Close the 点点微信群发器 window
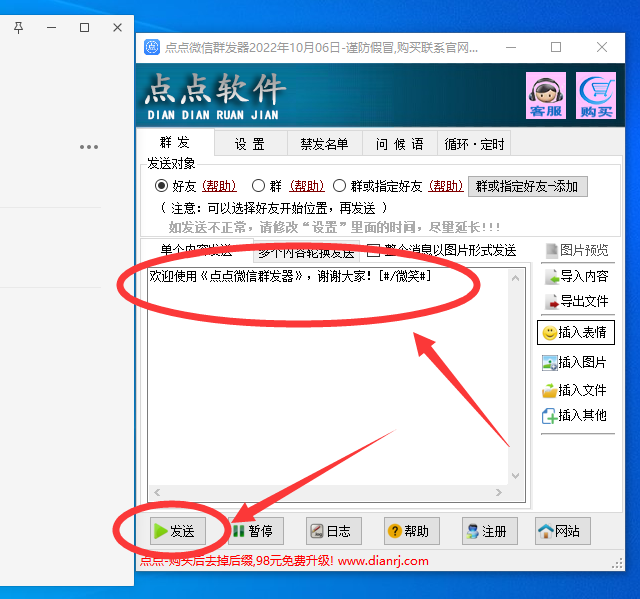The height and width of the screenshot is (599, 640). [x=602, y=47]
